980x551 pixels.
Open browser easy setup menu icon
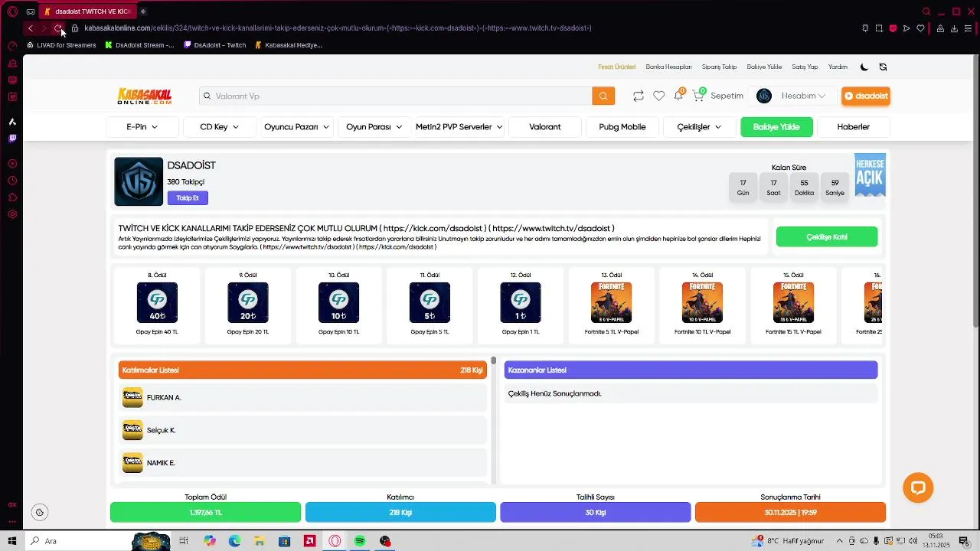(x=969, y=28)
